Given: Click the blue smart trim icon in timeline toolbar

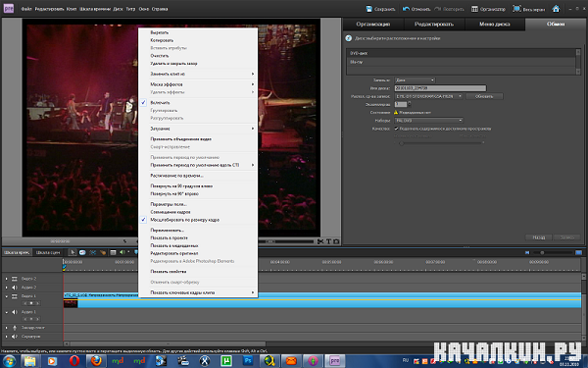Looking at the screenshot, I should [93, 252].
